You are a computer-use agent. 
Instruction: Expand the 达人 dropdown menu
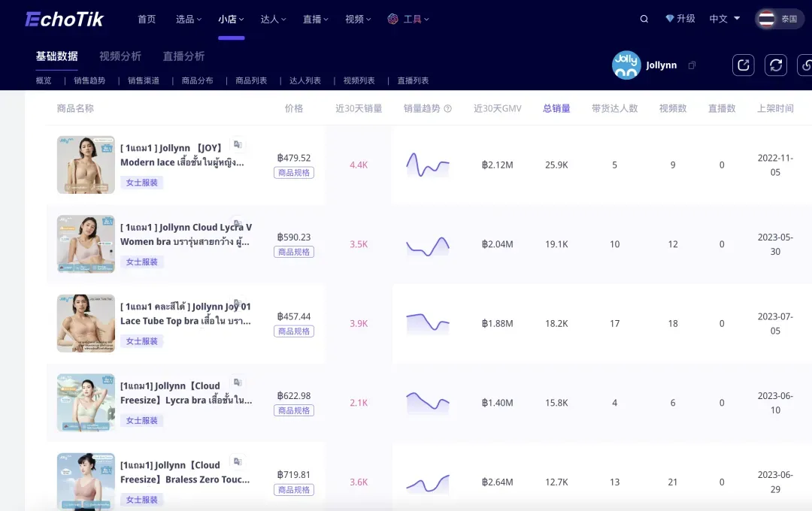273,19
